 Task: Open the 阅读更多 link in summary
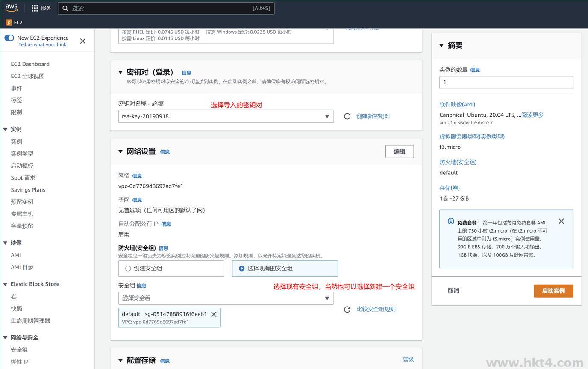click(x=532, y=115)
